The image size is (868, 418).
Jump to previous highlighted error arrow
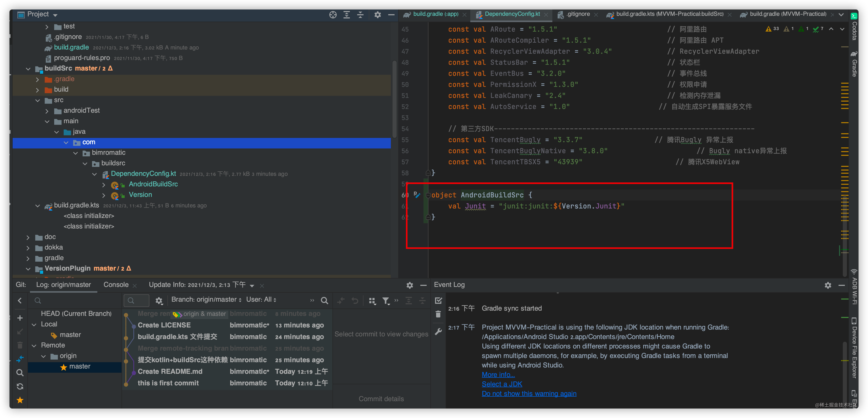pos(831,29)
